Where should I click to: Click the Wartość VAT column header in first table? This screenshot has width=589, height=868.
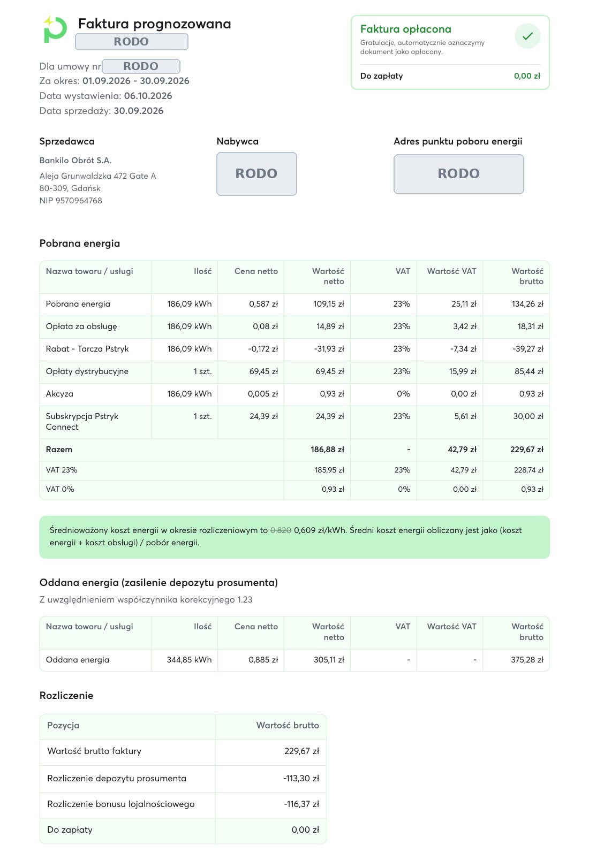click(451, 271)
